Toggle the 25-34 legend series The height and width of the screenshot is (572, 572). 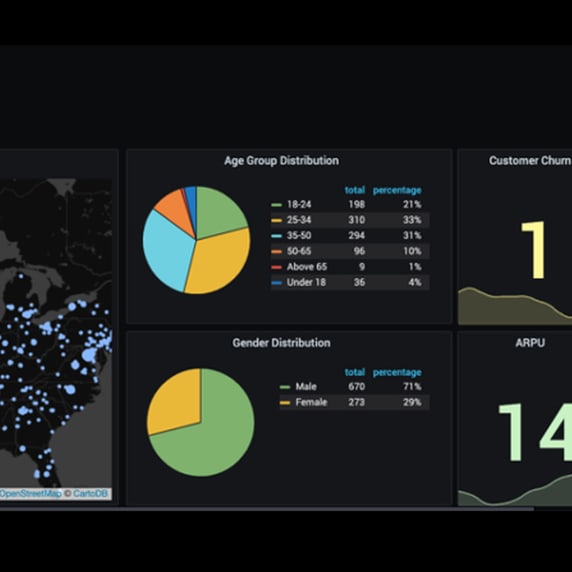click(x=299, y=220)
